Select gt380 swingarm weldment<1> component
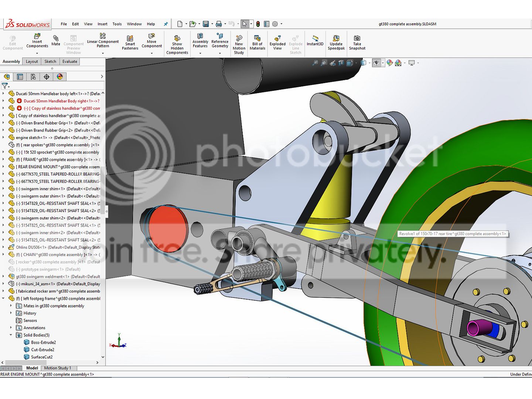Image resolution: width=532 pixels, height=399 pixels. pos(54,276)
